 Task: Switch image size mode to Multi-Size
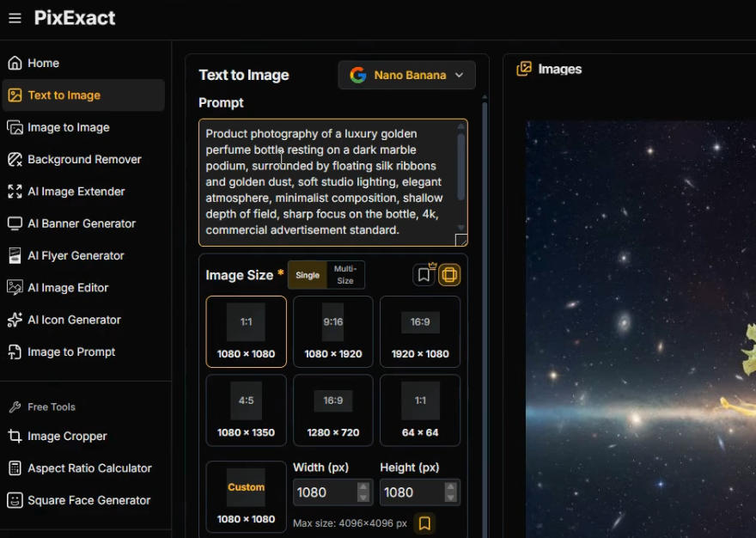tap(345, 275)
